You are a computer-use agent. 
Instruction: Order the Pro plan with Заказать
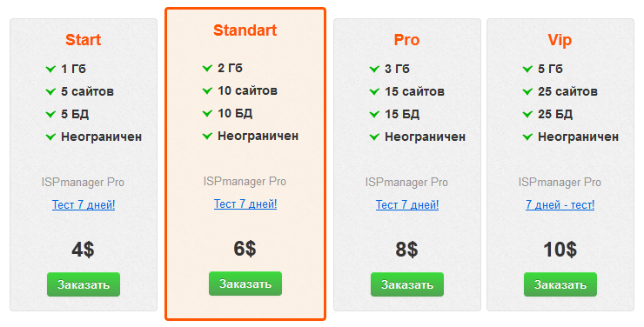[407, 284]
